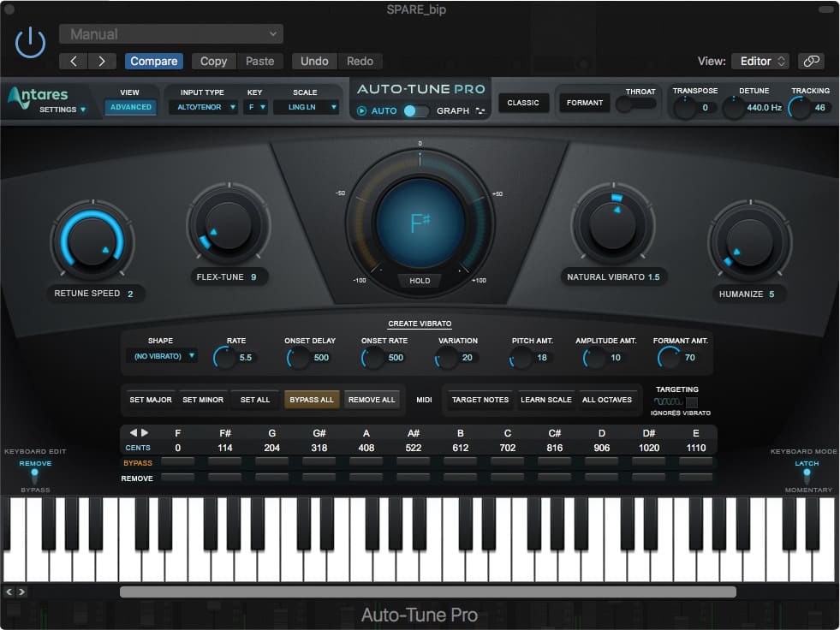Toggle the Auto/Graph mode switch
This screenshot has height=630, width=840.
[415, 111]
